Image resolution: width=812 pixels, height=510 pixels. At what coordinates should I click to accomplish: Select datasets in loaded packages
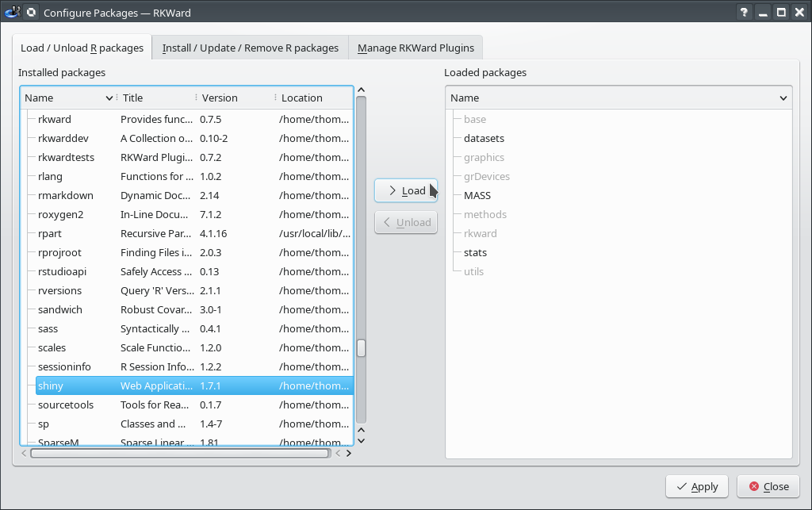click(x=485, y=138)
